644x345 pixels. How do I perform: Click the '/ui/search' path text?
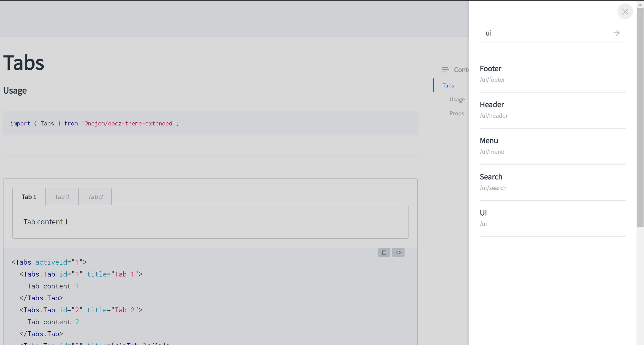493,188
